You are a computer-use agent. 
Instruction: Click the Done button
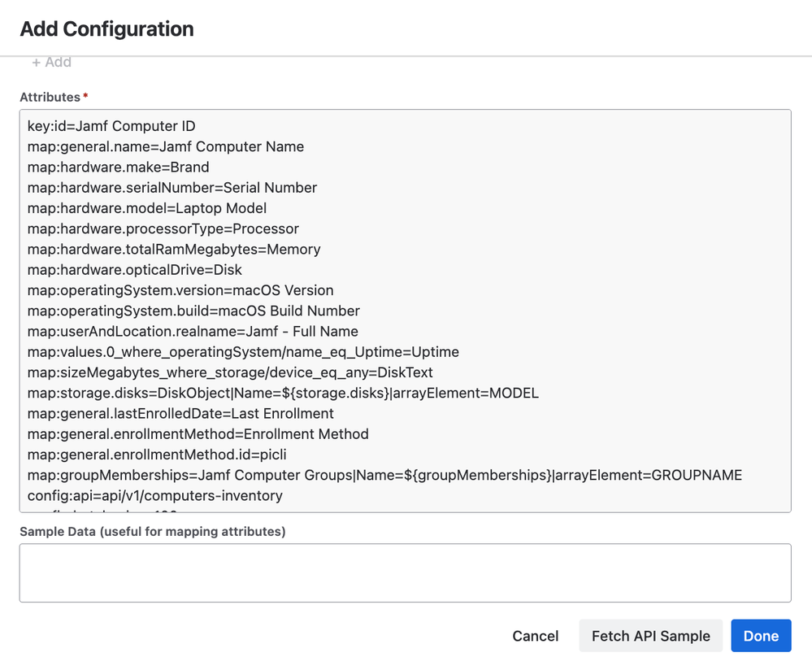pos(761,636)
